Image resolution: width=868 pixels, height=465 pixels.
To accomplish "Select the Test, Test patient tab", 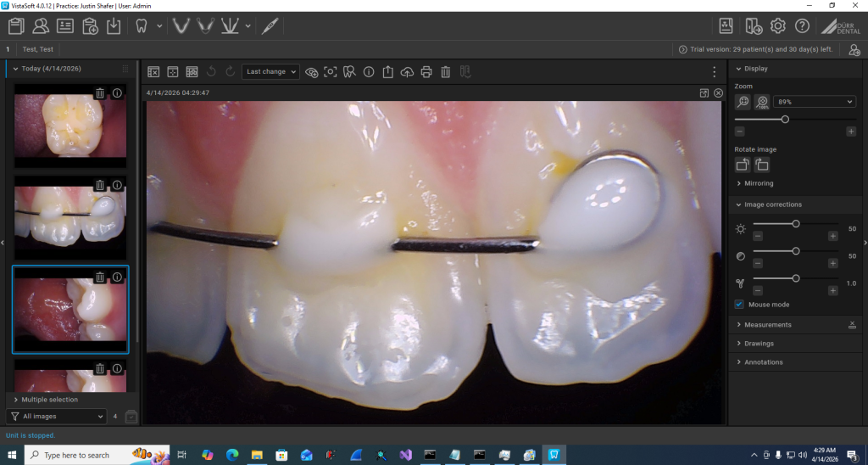I will (38, 49).
